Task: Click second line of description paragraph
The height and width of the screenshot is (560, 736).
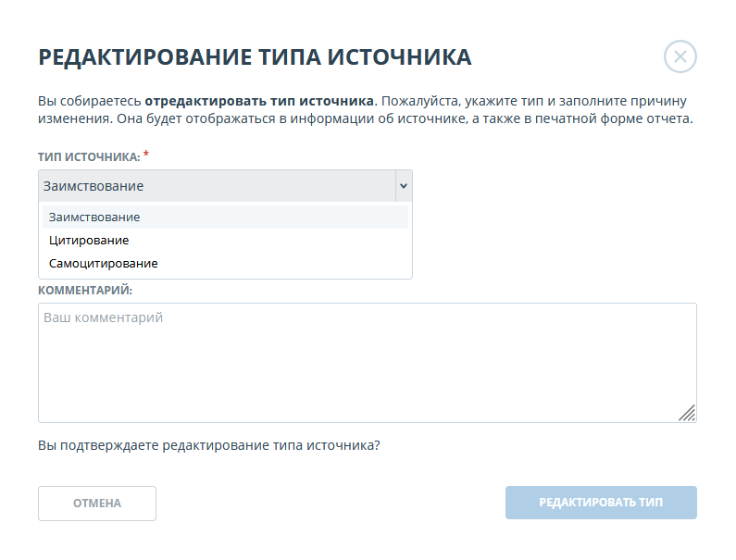Action: click(x=366, y=119)
